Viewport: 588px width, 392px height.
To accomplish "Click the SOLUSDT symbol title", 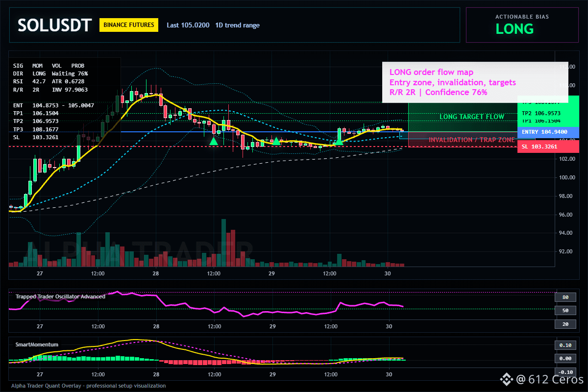I will (x=54, y=25).
